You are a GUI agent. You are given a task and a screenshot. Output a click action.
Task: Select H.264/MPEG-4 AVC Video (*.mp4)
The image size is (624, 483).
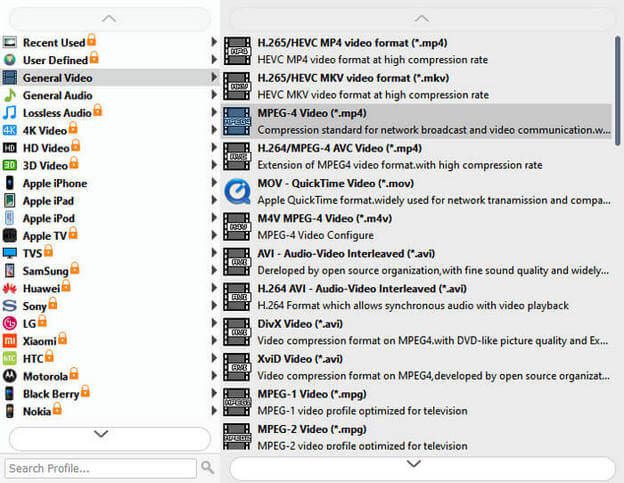(x=416, y=157)
